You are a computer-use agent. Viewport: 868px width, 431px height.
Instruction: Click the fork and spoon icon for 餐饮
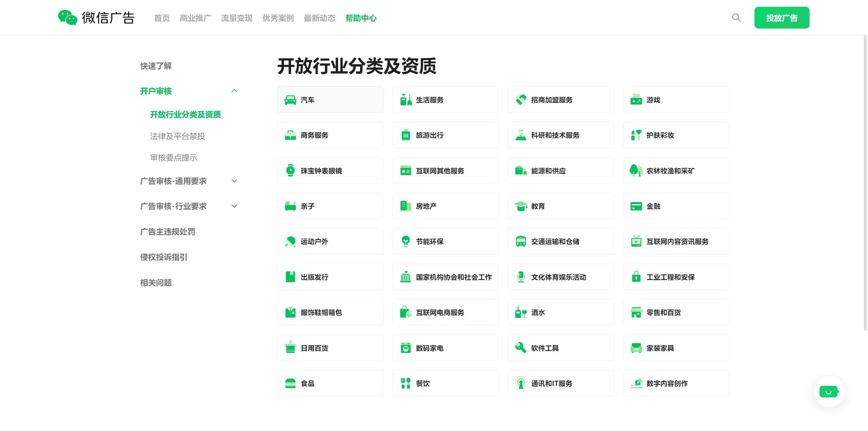coord(405,383)
